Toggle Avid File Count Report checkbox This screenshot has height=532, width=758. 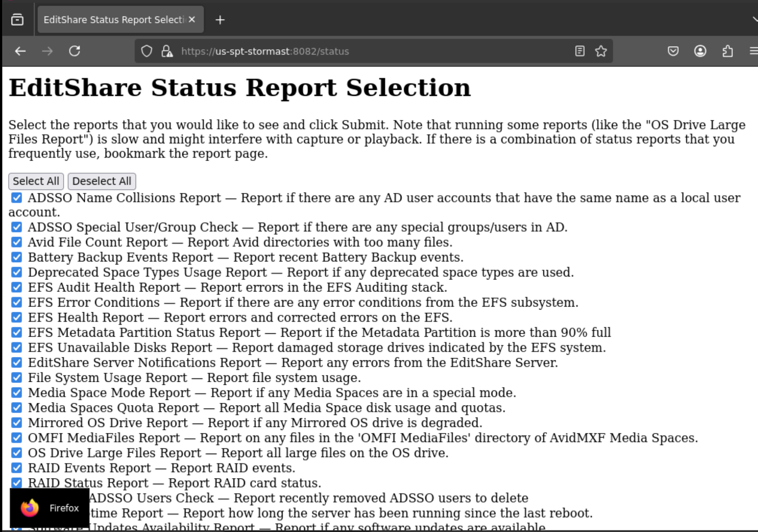pyautogui.click(x=16, y=242)
